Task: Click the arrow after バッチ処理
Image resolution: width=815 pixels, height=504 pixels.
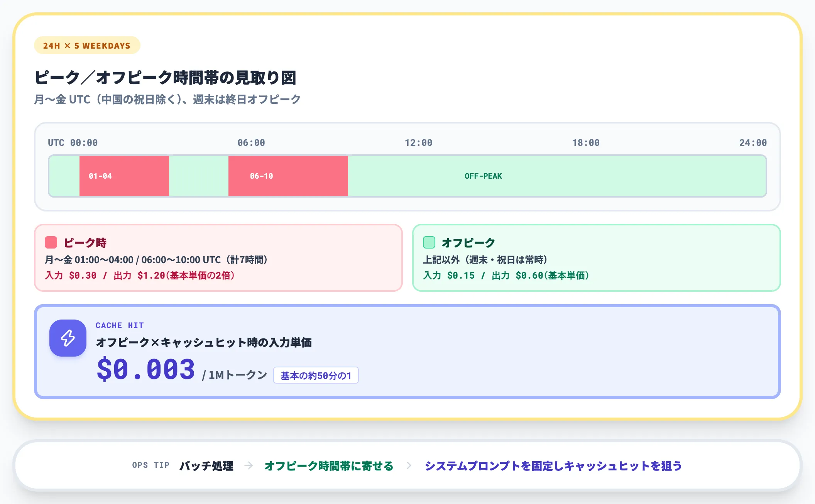Action: coord(249,466)
